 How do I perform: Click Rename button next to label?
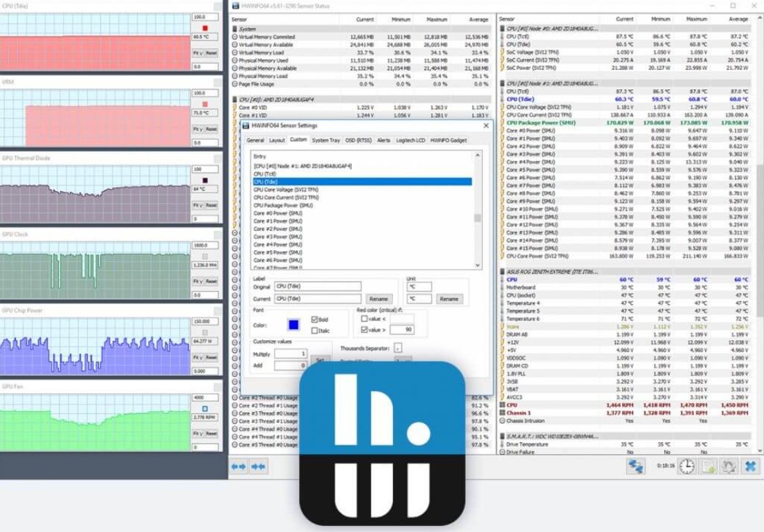coord(378,299)
